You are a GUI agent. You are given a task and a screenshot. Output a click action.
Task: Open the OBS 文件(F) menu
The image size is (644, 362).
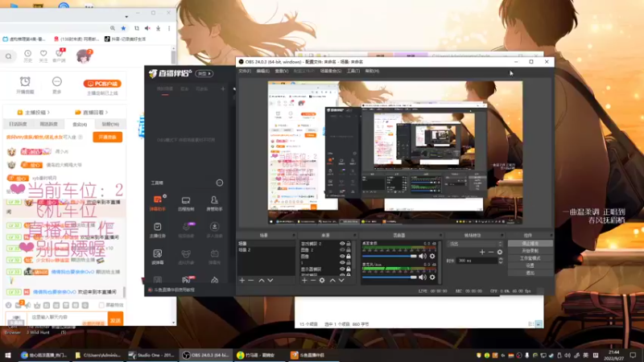click(x=245, y=71)
